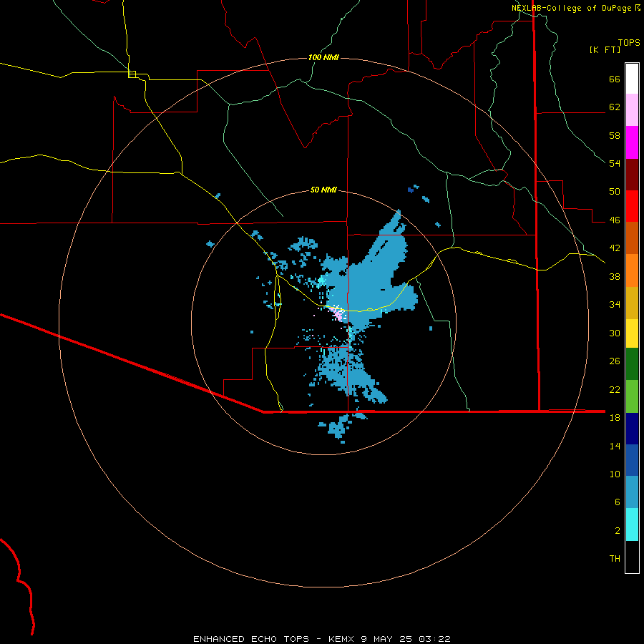Click the 2 legend value
Image resolution: width=644 pixels, height=644 pixels.
(x=618, y=531)
